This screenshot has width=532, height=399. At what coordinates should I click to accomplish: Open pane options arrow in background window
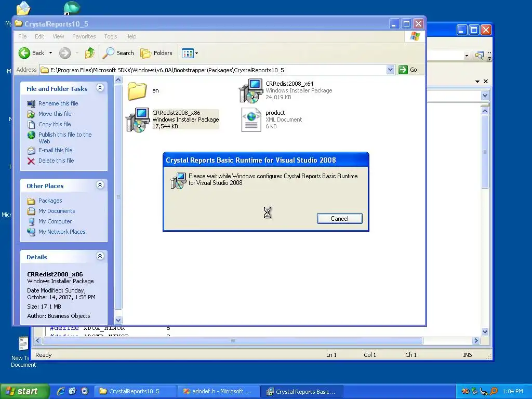point(477,81)
